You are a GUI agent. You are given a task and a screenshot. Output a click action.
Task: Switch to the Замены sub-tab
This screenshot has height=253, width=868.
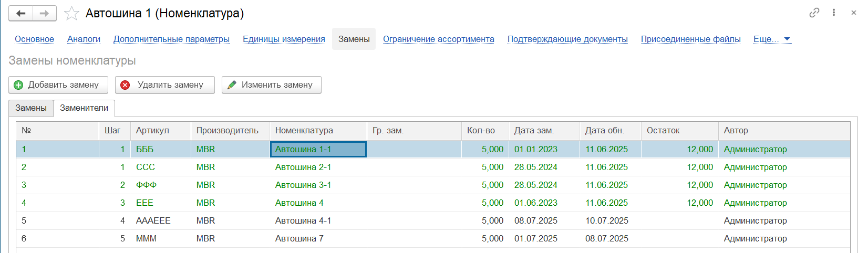coord(31,108)
